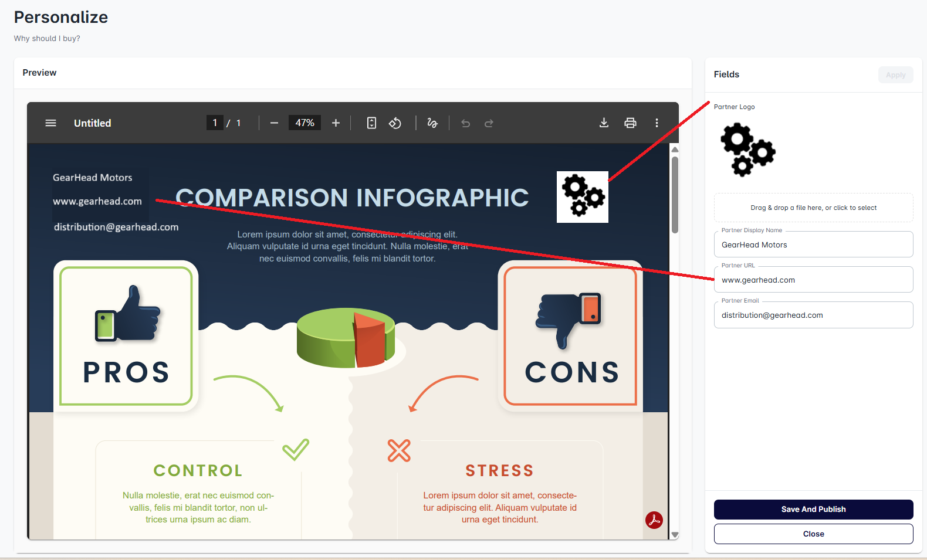Click the Partner URL input field
This screenshot has width=927, height=560.
pyautogui.click(x=813, y=280)
